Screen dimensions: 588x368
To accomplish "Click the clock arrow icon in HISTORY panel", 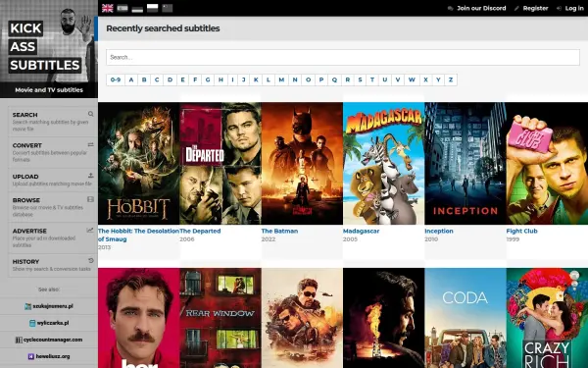I will coord(91,261).
